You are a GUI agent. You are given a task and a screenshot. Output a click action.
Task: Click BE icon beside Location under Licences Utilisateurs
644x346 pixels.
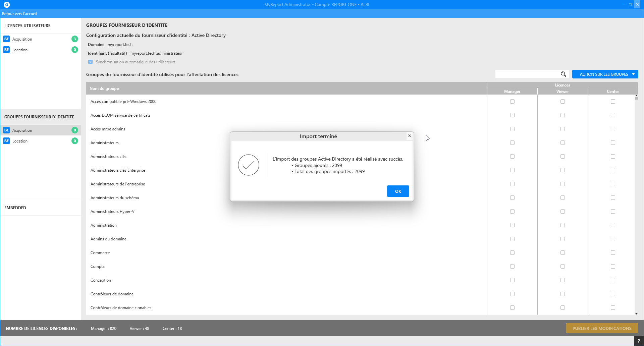point(6,50)
